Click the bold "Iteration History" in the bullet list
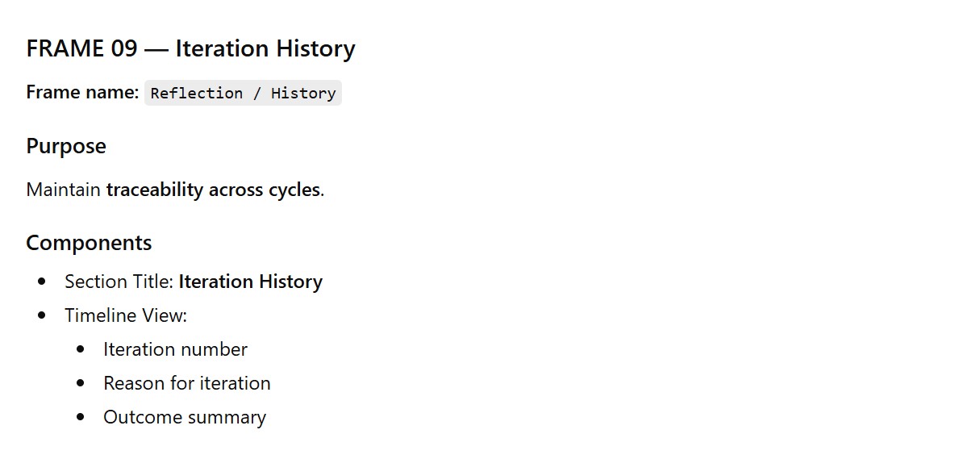The width and height of the screenshot is (980, 459). 250,282
